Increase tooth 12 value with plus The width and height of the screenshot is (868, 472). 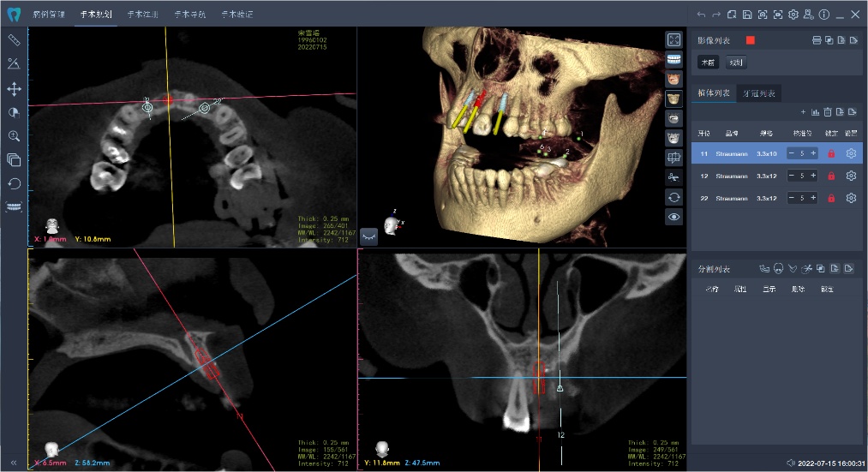click(813, 176)
